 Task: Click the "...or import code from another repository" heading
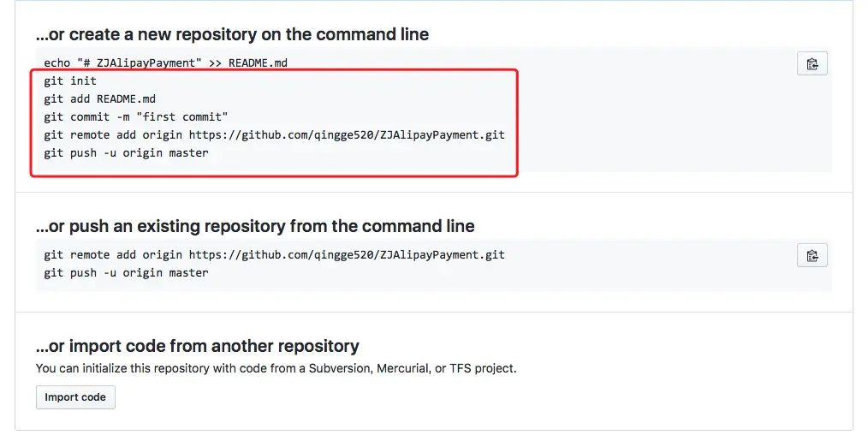[198, 347]
